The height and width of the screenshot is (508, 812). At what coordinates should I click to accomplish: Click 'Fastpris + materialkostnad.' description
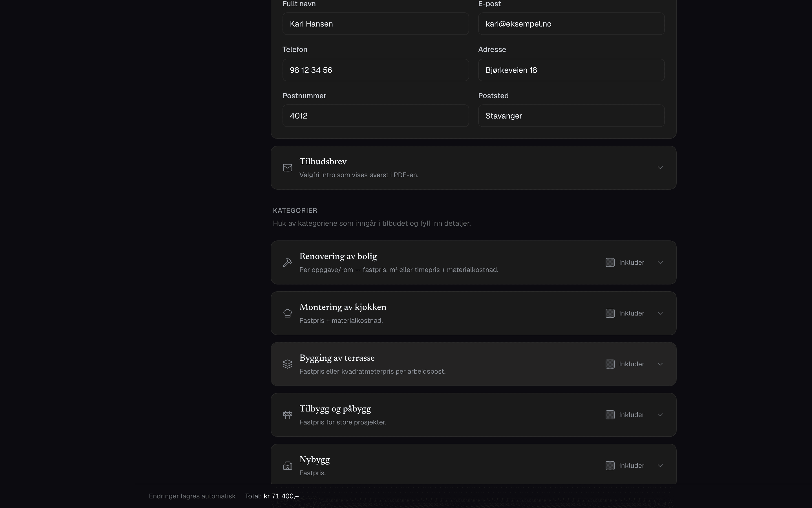pos(341,321)
